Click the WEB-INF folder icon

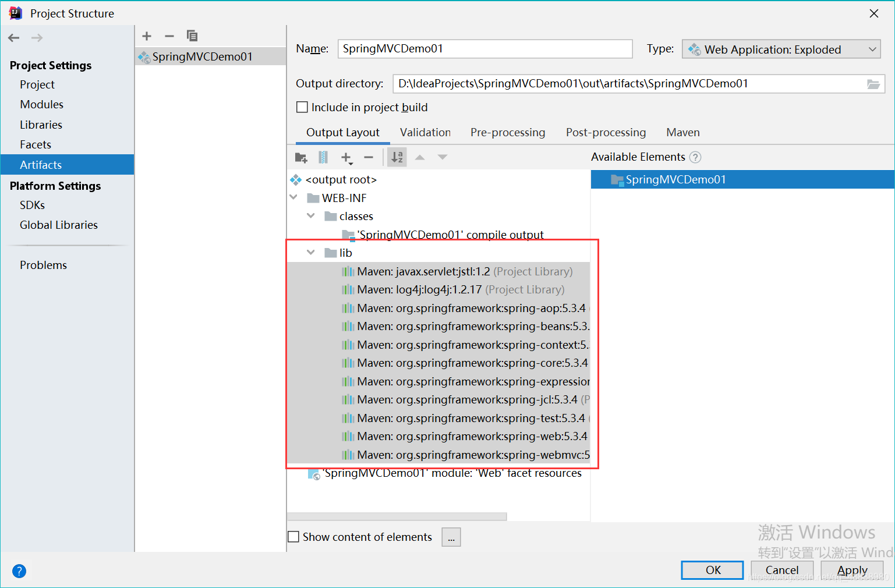point(313,198)
